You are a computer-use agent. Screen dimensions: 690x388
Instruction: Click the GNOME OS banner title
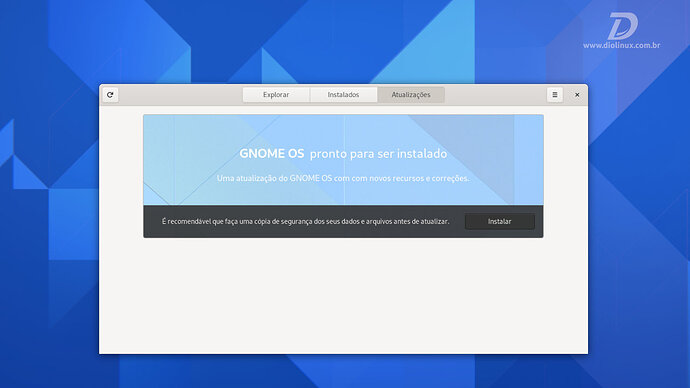coord(272,154)
